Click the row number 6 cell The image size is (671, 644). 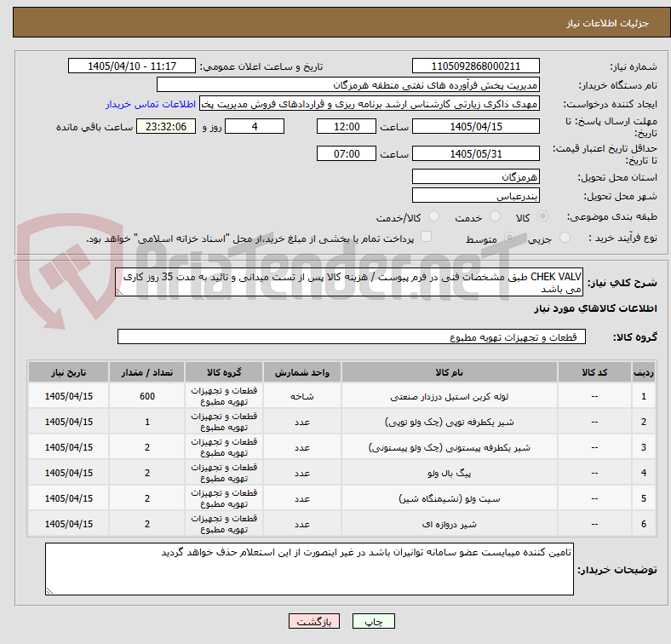coord(643,524)
